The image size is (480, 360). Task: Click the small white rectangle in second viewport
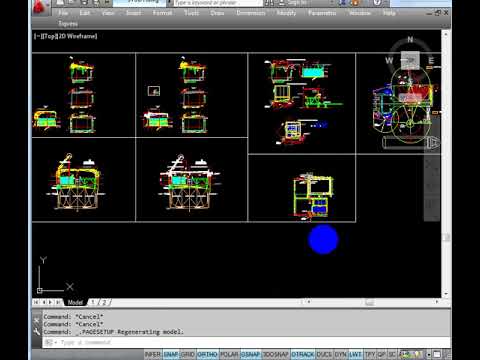pyautogui.click(x=154, y=91)
